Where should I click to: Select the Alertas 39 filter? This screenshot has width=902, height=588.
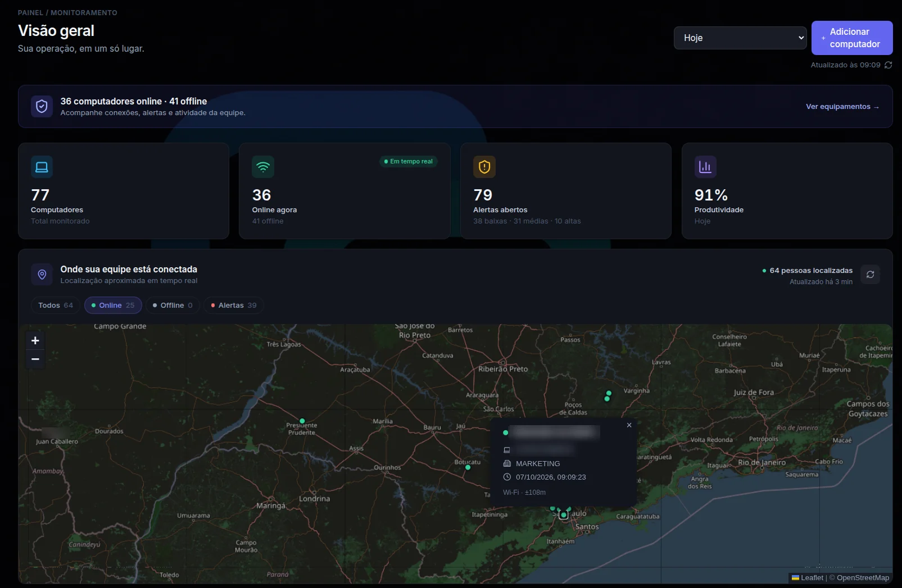(x=234, y=305)
